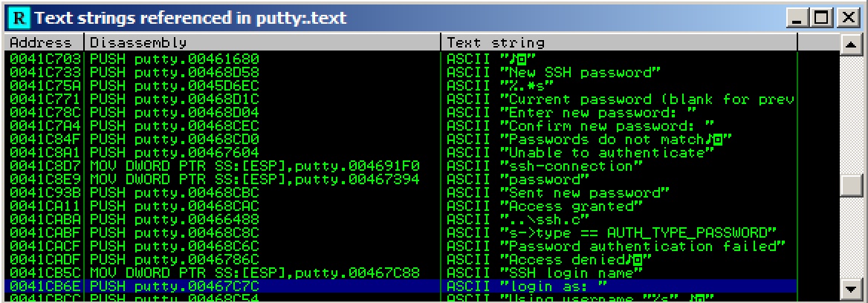The width and height of the screenshot is (868, 303).
Task: Select the "Current password (blank for prev" string
Action: (x=648, y=99)
